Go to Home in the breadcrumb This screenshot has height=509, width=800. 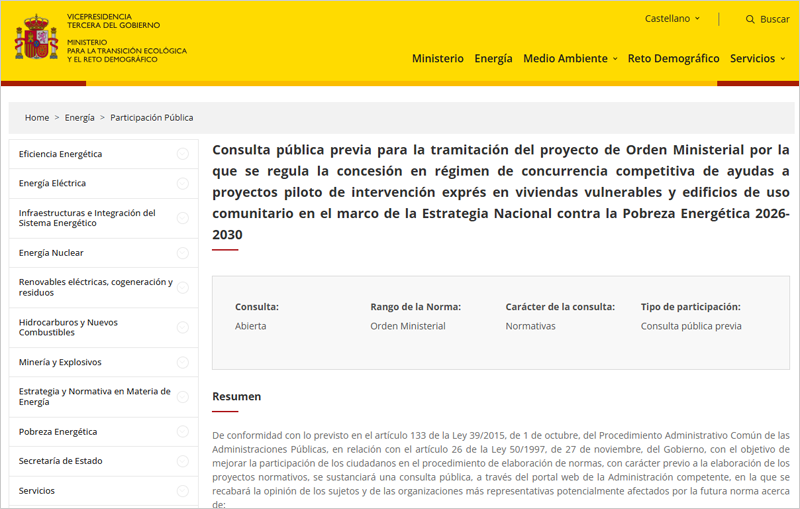tap(37, 118)
